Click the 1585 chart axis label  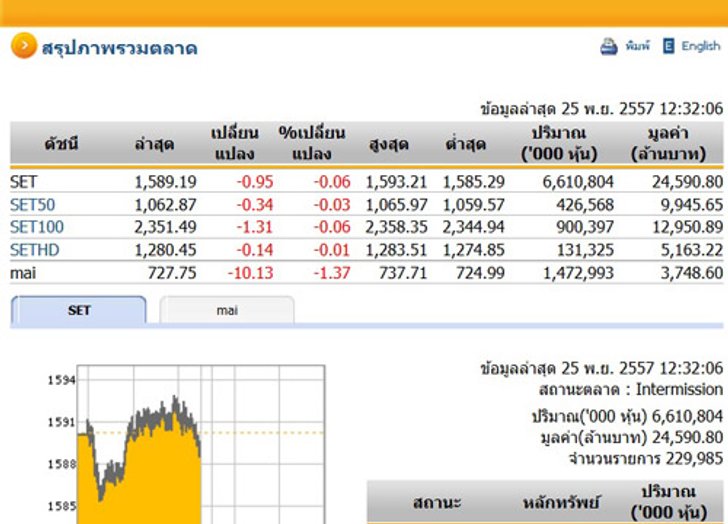(61, 506)
